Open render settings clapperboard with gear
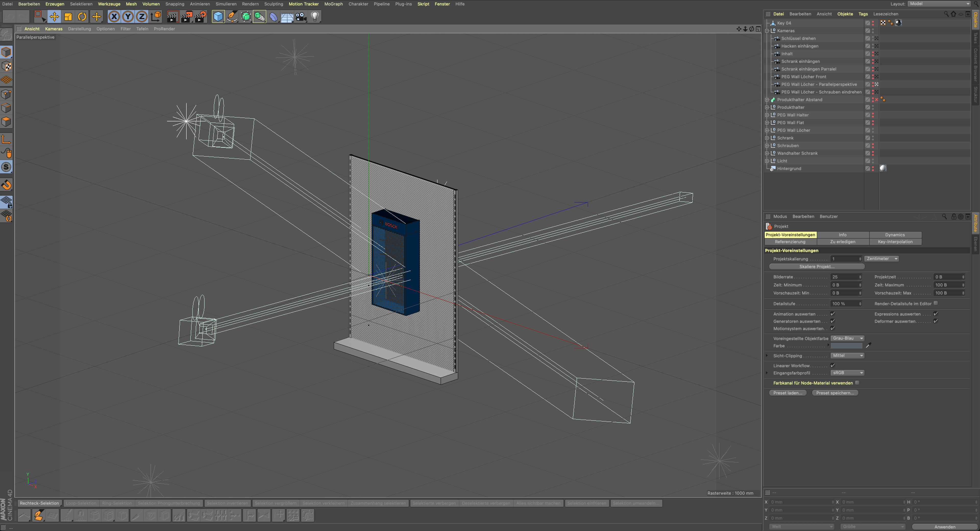This screenshot has height=531, width=980. point(201,16)
